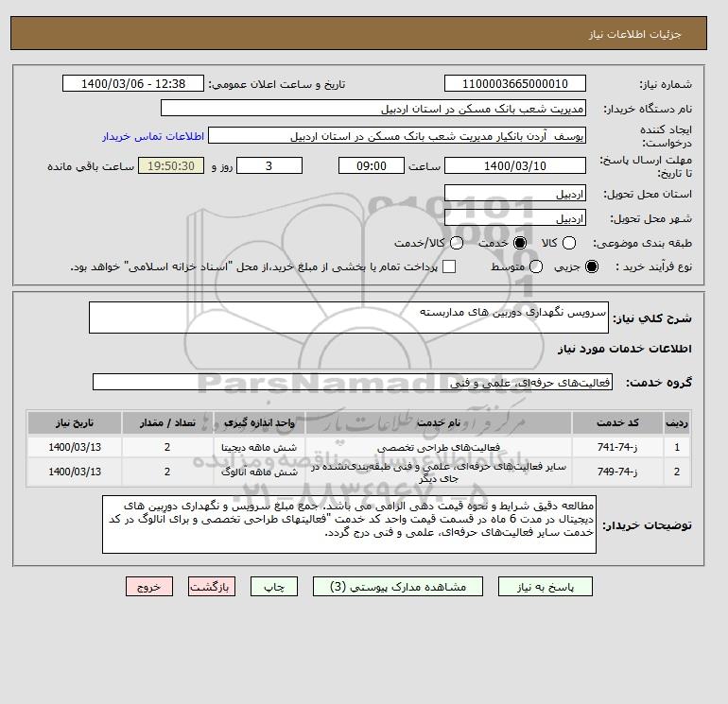This screenshot has height=704, width=728.
Task: Select the کالا/خدمت radio button
Action: coord(457,243)
